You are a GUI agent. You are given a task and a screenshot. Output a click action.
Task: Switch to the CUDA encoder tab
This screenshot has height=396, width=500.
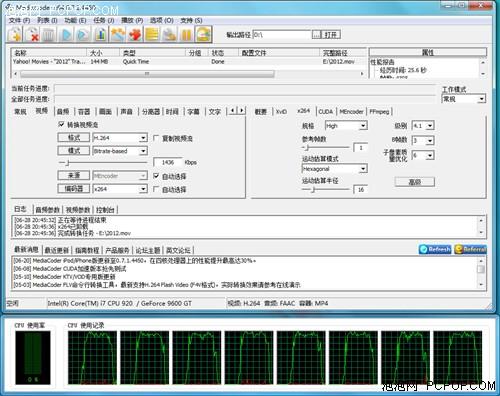pyautogui.click(x=326, y=112)
